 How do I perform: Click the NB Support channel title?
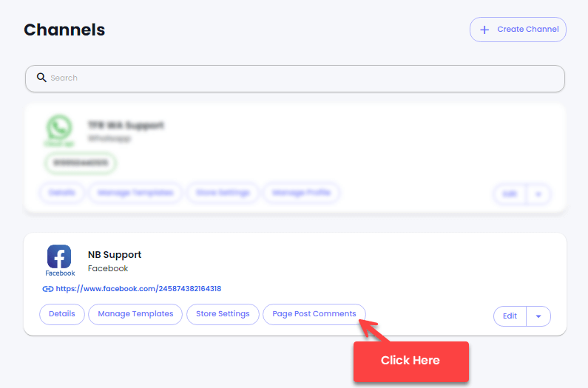(115, 254)
